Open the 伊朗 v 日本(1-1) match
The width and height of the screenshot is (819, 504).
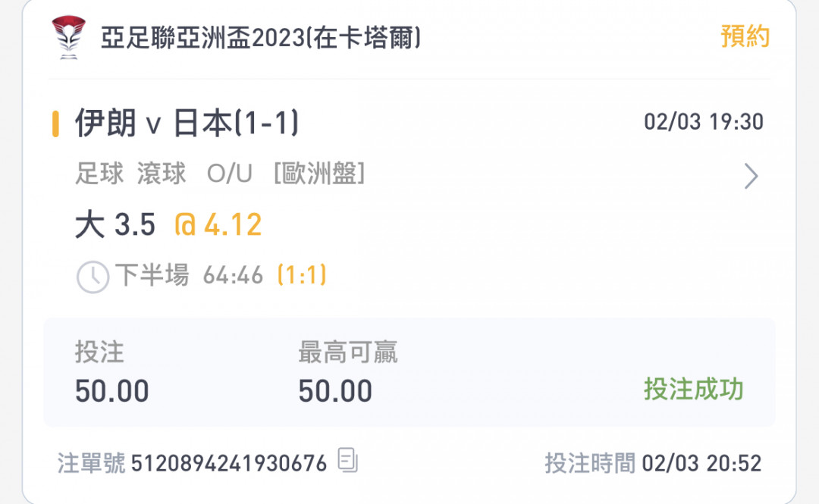(187, 124)
